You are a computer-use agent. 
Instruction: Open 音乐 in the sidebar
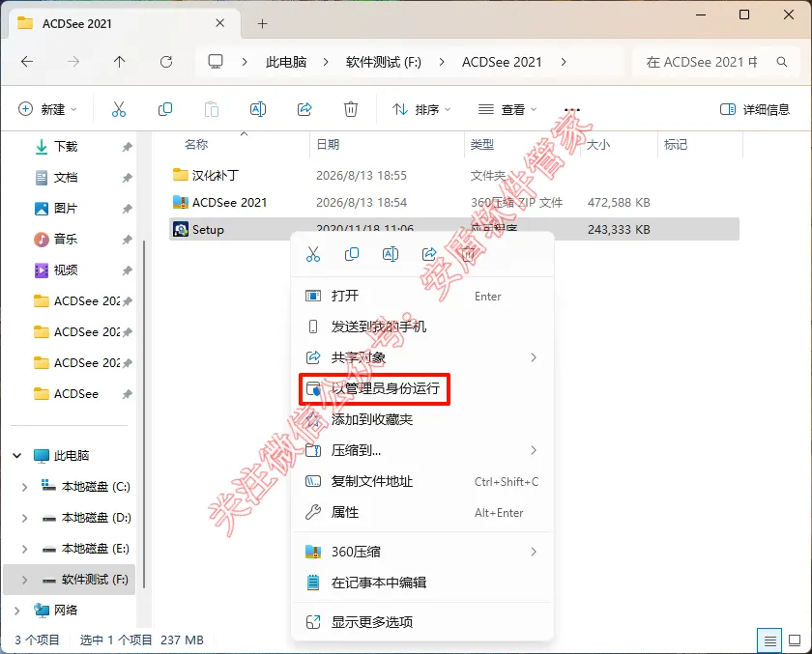[66, 239]
